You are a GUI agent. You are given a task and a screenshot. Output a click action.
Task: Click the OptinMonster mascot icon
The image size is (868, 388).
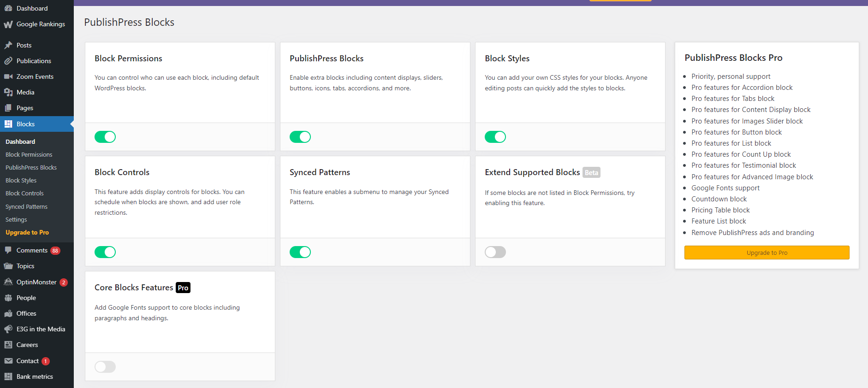point(8,282)
